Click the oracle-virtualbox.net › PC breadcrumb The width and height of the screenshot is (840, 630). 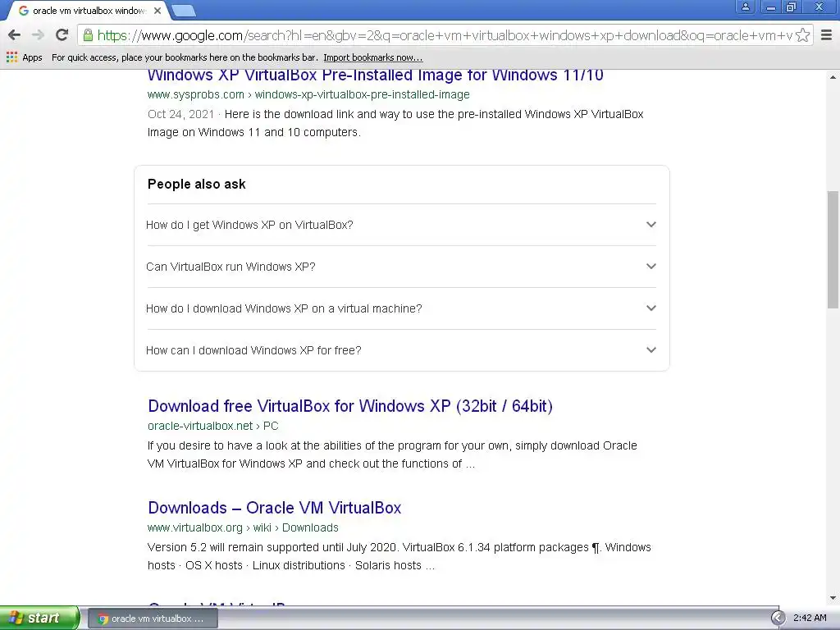coord(212,426)
